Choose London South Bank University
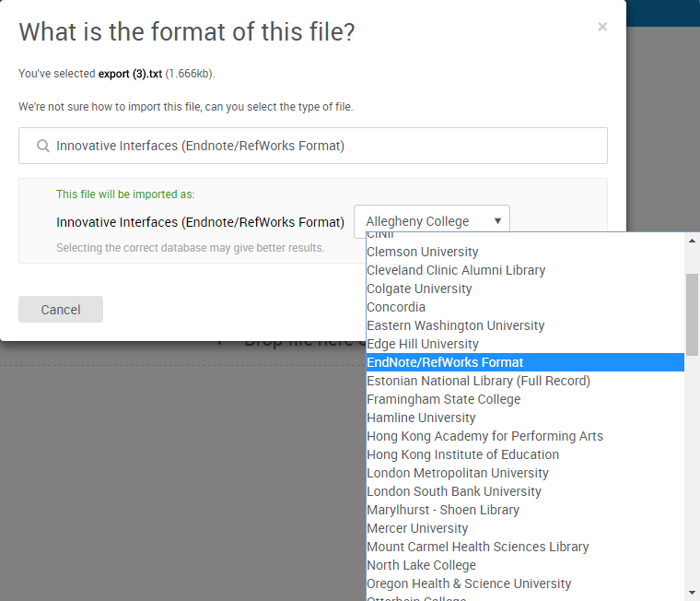700x601 pixels. pyautogui.click(x=525, y=491)
